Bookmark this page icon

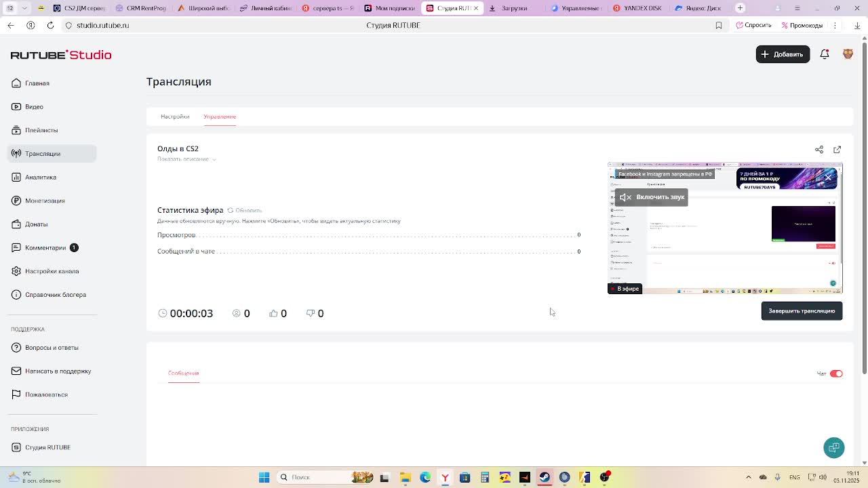(719, 25)
